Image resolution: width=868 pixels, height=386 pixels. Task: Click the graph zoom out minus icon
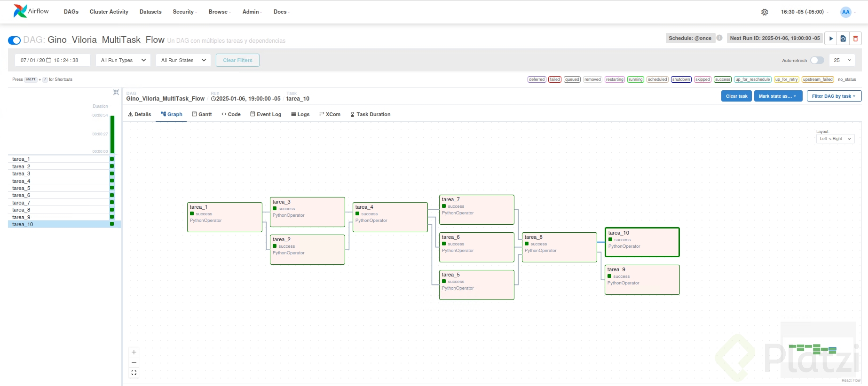(x=134, y=362)
